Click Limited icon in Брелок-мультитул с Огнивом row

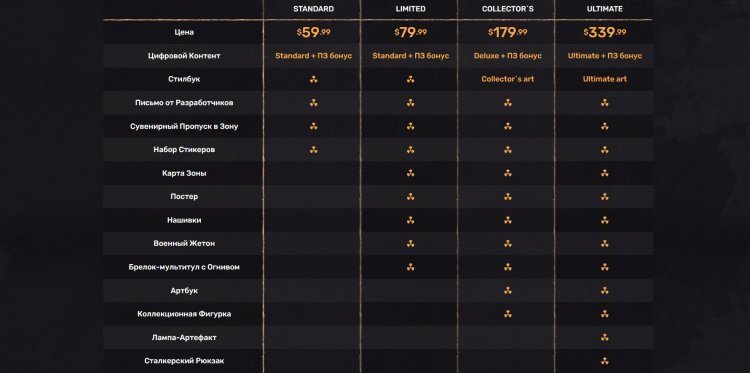pos(410,267)
